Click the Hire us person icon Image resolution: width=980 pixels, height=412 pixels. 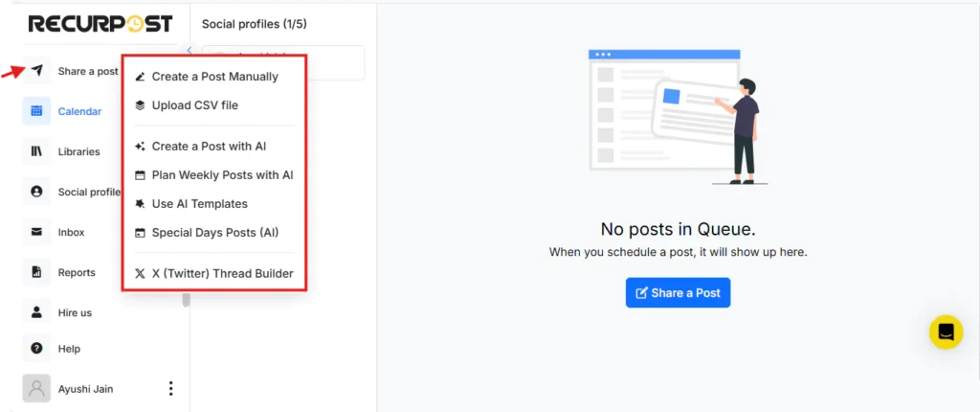click(37, 312)
